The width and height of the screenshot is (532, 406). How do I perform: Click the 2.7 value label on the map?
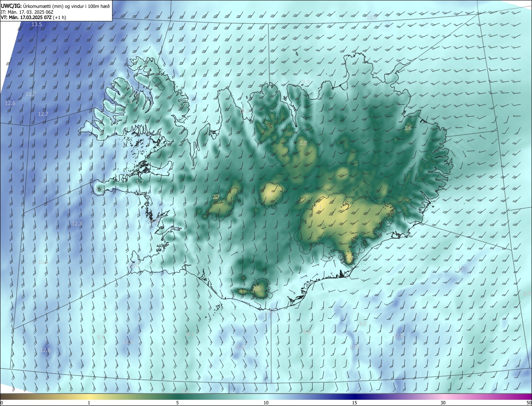216,197
